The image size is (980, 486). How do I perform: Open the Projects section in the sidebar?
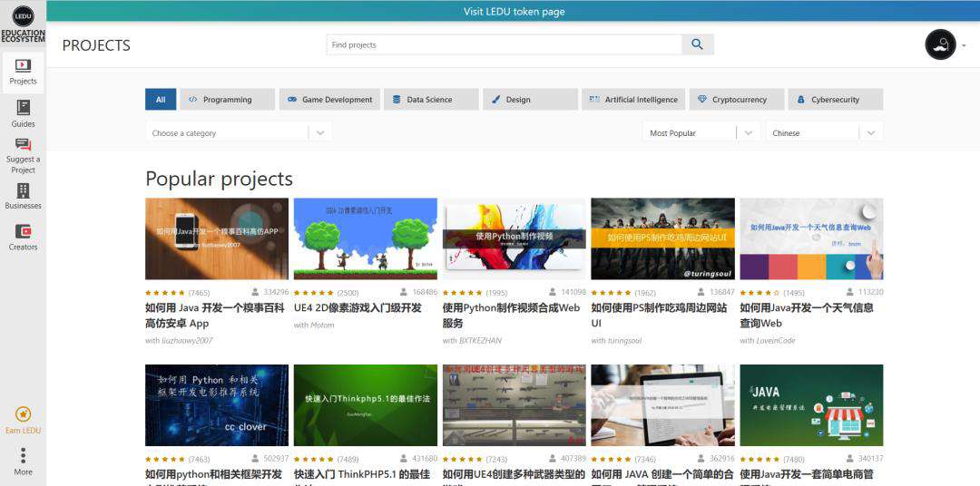[x=23, y=73]
